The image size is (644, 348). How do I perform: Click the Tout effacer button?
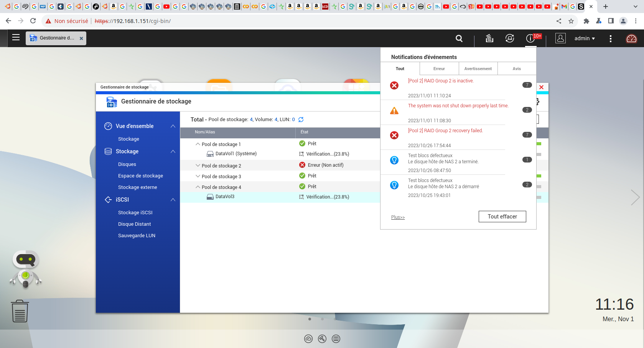[502, 217]
